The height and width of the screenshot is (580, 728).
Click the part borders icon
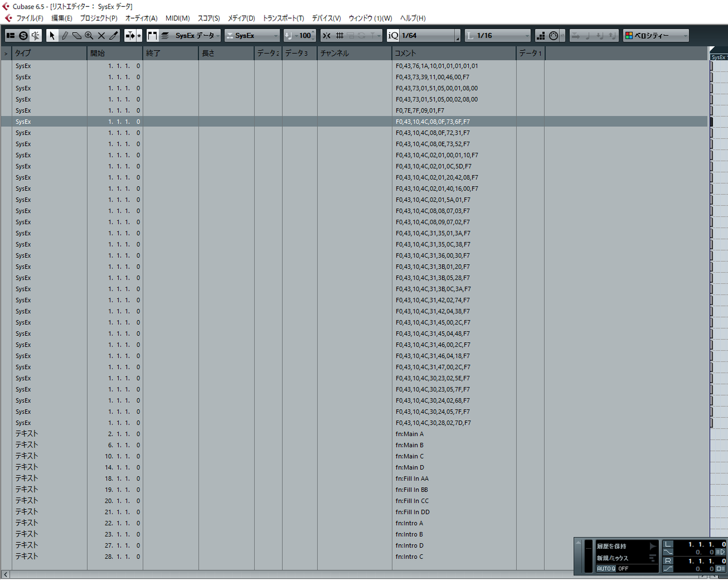(x=152, y=35)
